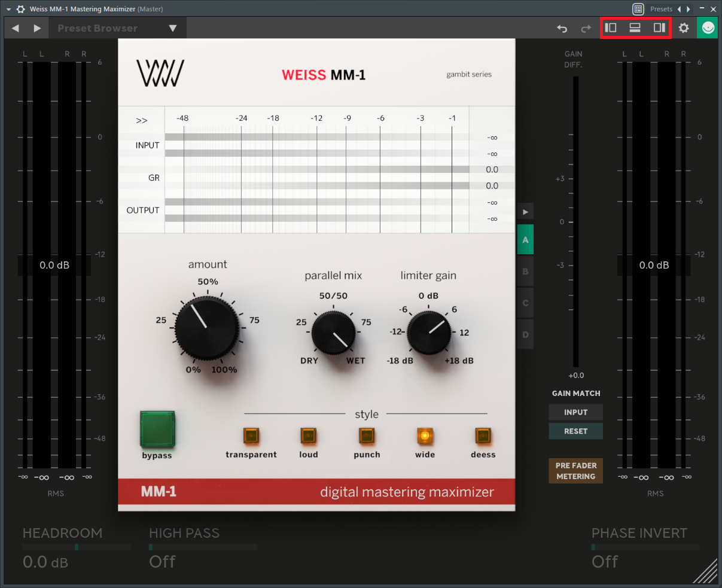Click the OUTPUT meter row label
Image resolution: width=722 pixels, height=588 pixels.
click(x=143, y=210)
